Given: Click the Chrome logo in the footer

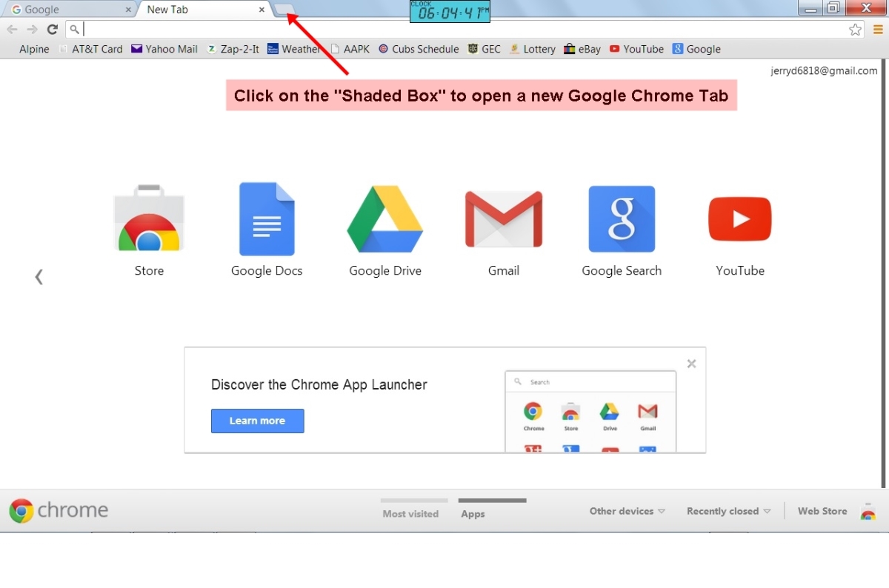Looking at the screenshot, I should (59, 510).
